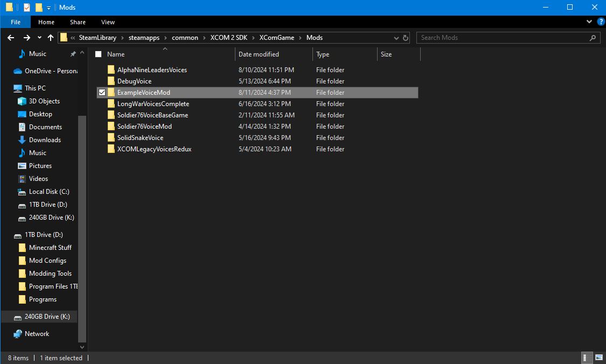
Task: Switch to the Share ribbon tab
Action: click(78, 22)
